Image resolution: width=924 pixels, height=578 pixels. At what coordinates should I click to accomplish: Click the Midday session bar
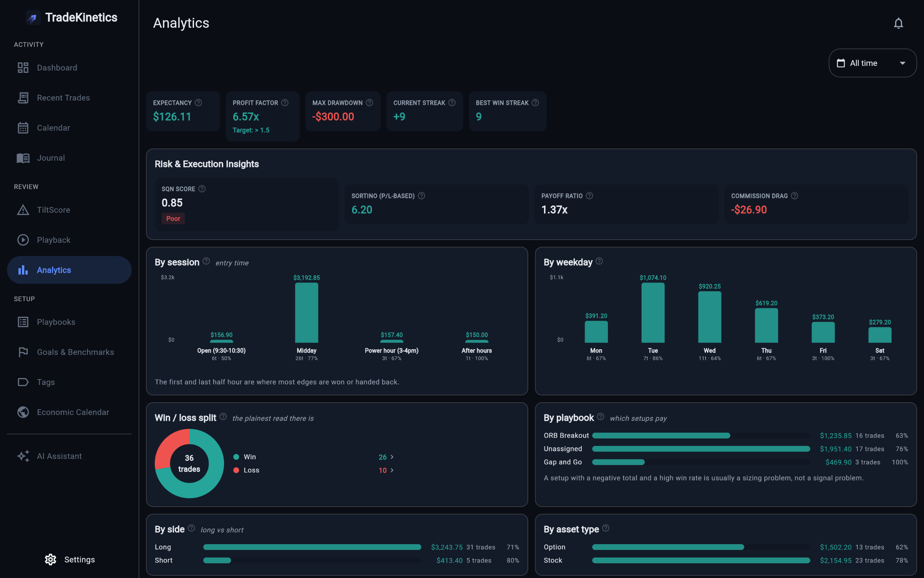(306, 313)
